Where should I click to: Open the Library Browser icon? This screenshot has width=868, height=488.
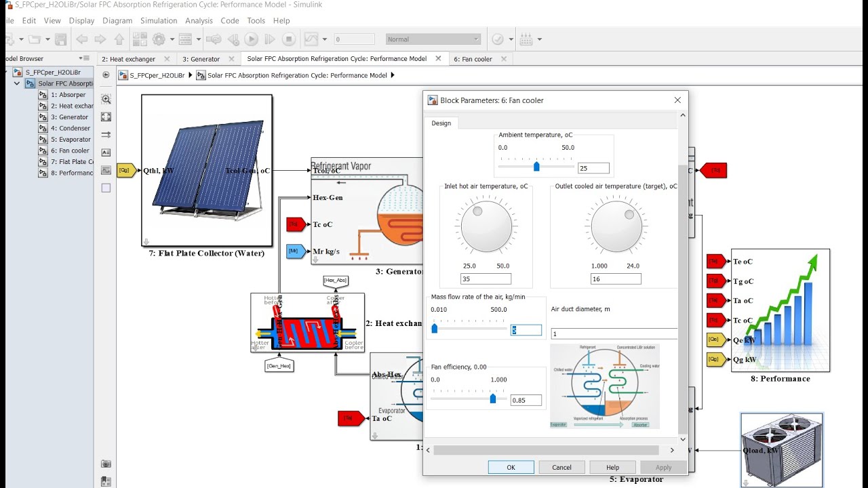tap(140, 39)
